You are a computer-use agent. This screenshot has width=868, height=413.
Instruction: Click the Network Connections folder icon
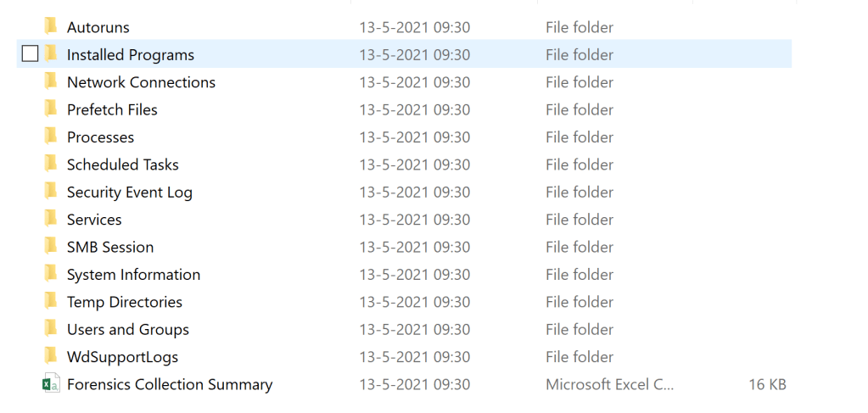click(x=51, y=82)
